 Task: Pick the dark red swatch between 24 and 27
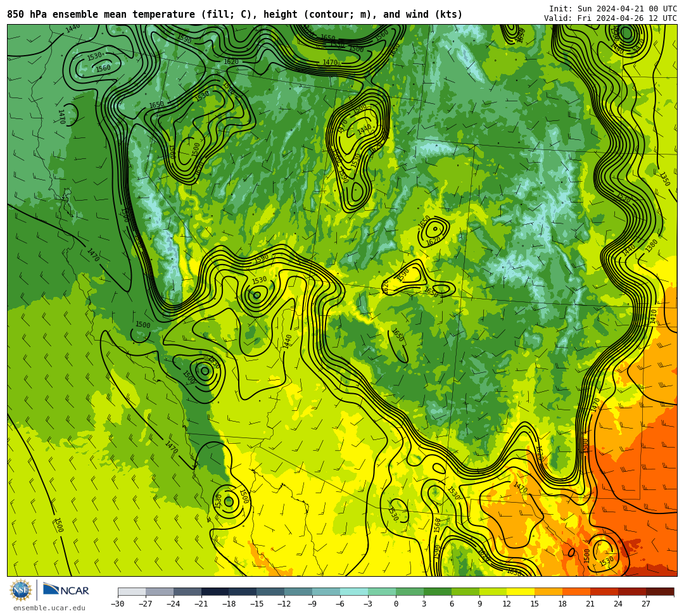point(633,591)
